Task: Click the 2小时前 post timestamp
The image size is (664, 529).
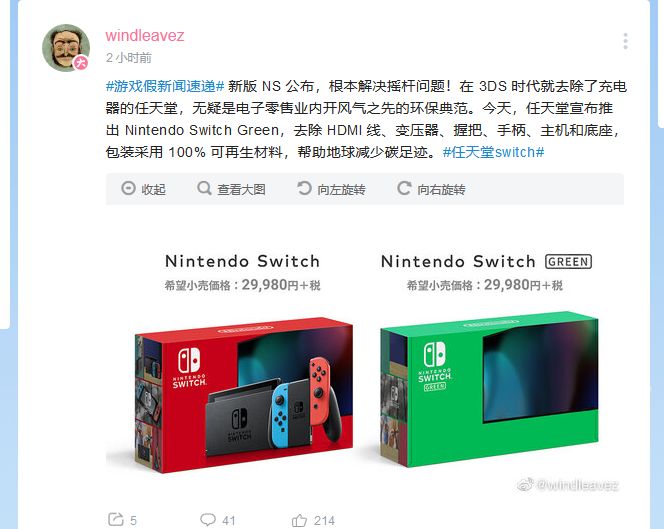Action: tap(129, 58)
